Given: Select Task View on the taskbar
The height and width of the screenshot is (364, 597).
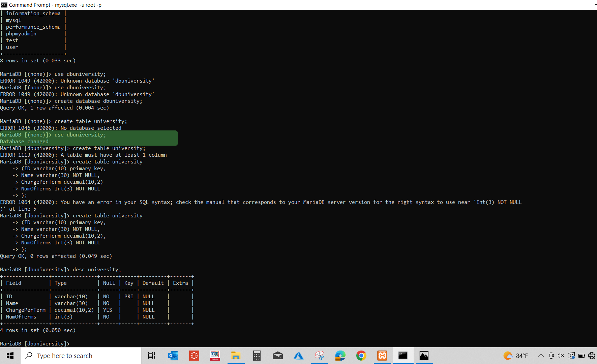Looking at the screenshot, I should [x=152, y=356].
